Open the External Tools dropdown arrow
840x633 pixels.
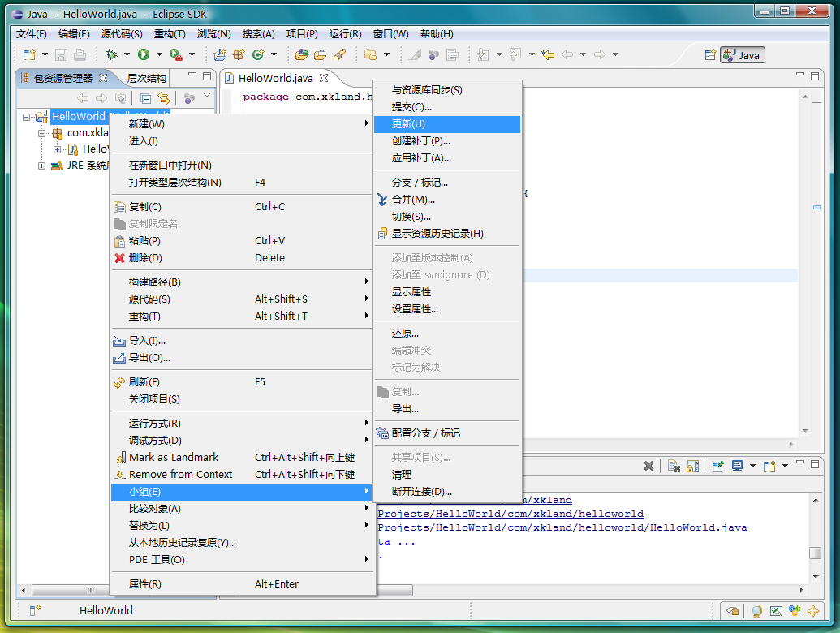192,54
